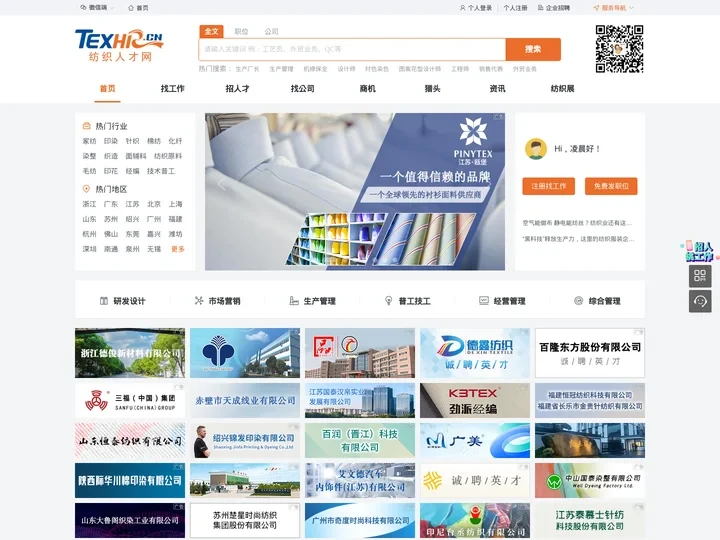Open 苏州楚星时尚纺织集团 banner
Screen dimensions: 720x540
click(245, 520)
